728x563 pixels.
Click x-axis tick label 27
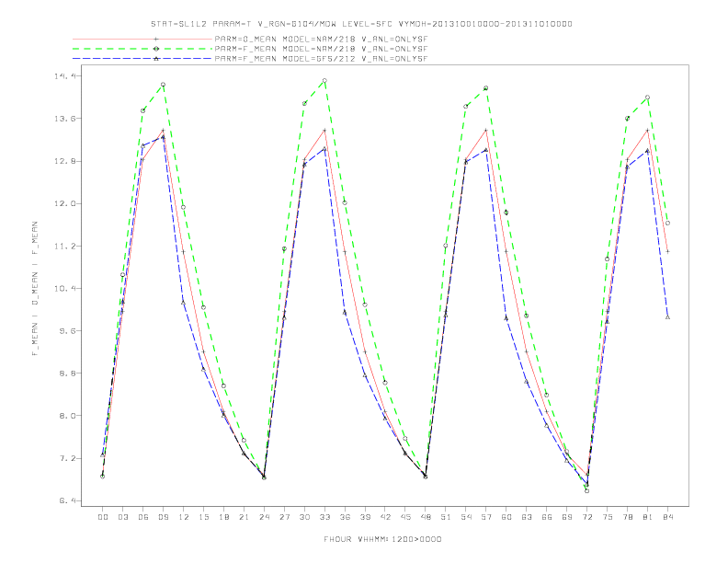coord(284,517)
